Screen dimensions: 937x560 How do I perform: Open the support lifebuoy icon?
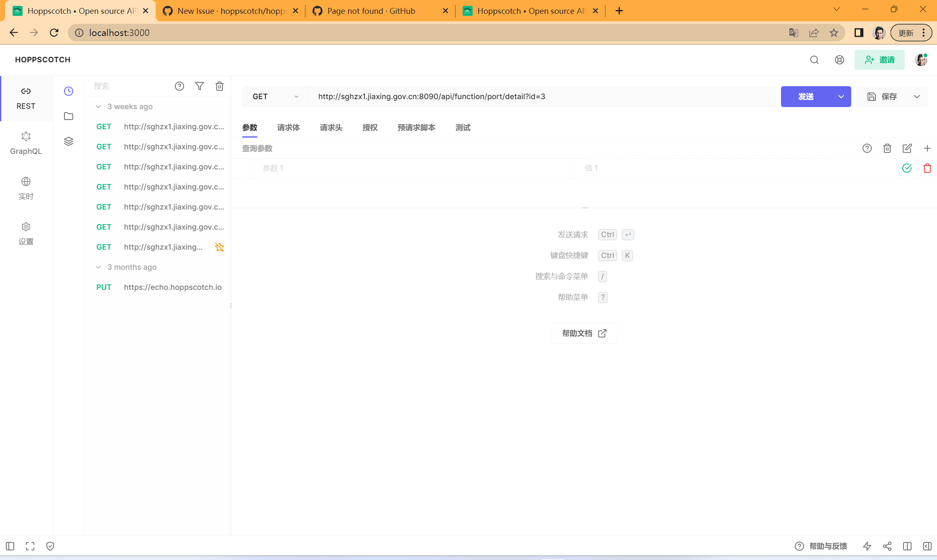point(839,60)
